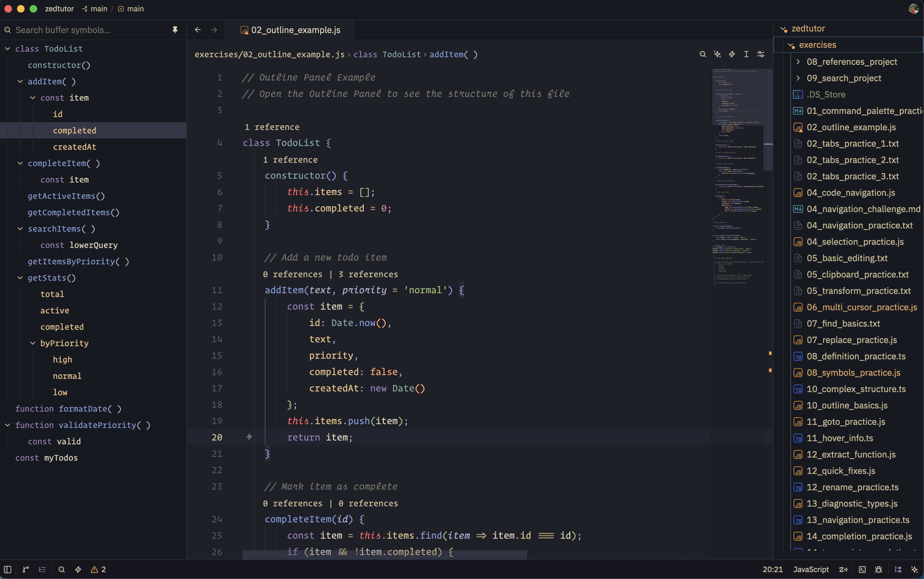Click language server bolt icon in status bar

click(x=78, y=570)
